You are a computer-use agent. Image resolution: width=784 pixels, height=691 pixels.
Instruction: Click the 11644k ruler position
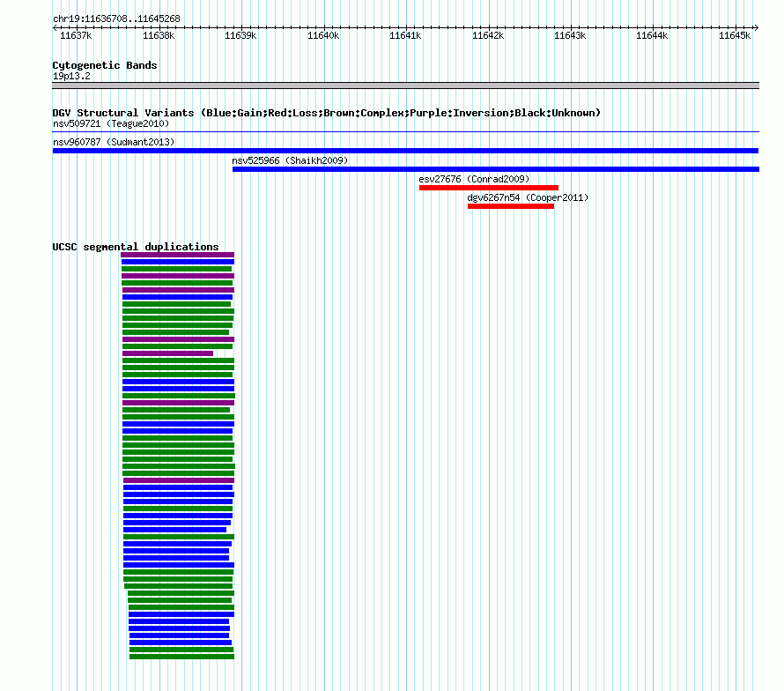pyautogui.click(x=652, y=35)
